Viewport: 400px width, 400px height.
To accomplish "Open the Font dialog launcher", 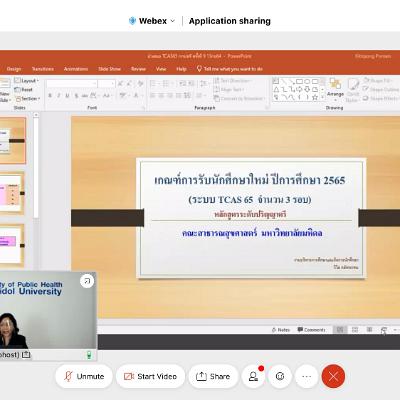I will click(144, 108).
